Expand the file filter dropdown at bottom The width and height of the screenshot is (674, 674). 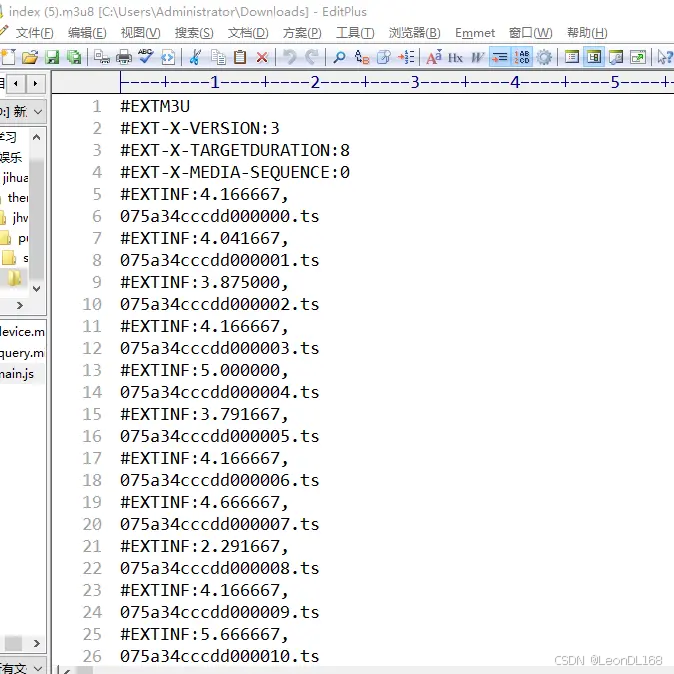tap(38, 667)
